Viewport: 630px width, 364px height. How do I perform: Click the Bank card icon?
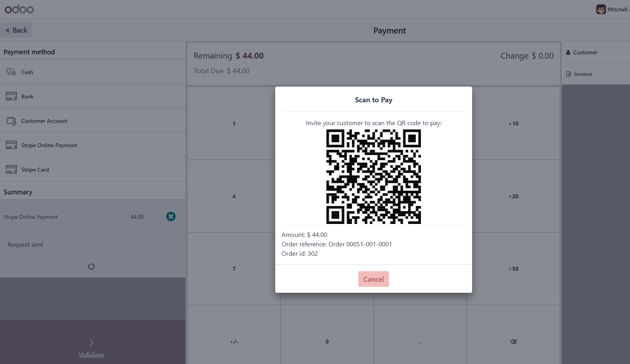click(11, 96)
